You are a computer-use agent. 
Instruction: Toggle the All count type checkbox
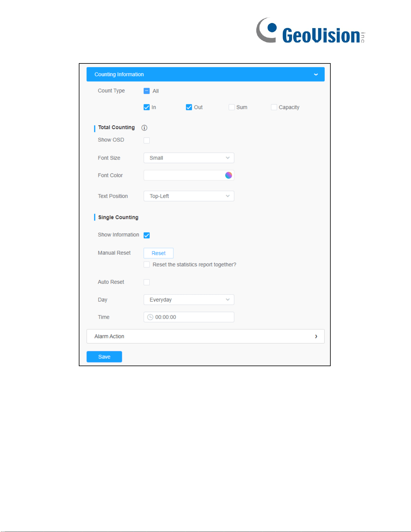147,91
